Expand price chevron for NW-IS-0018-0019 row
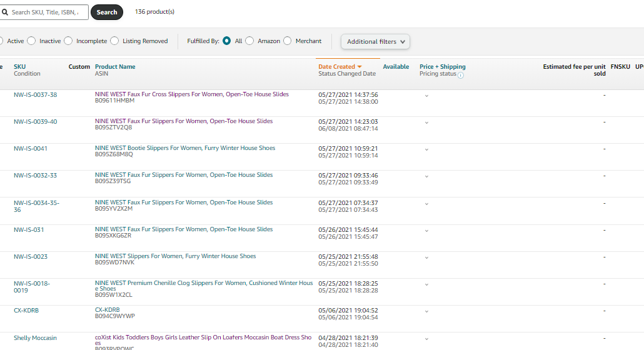 [427, 284]
